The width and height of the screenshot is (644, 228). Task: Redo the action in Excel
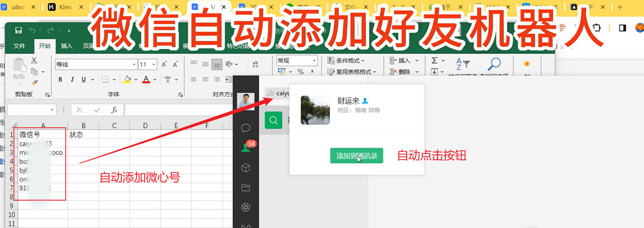[x=51, y=30]
